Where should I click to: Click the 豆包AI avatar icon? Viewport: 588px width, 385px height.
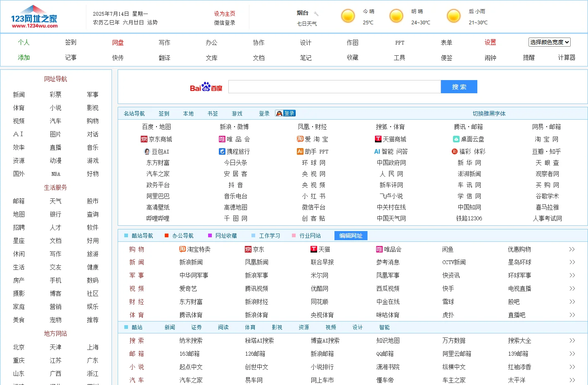coord(147,151)
